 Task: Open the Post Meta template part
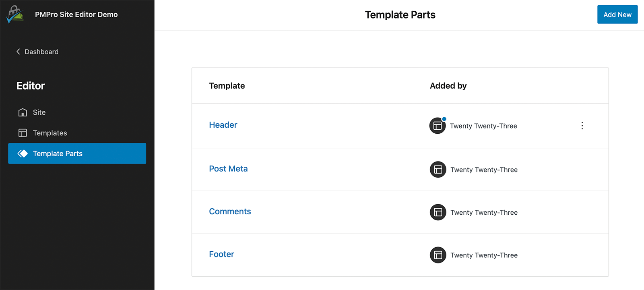click(228, 168)
